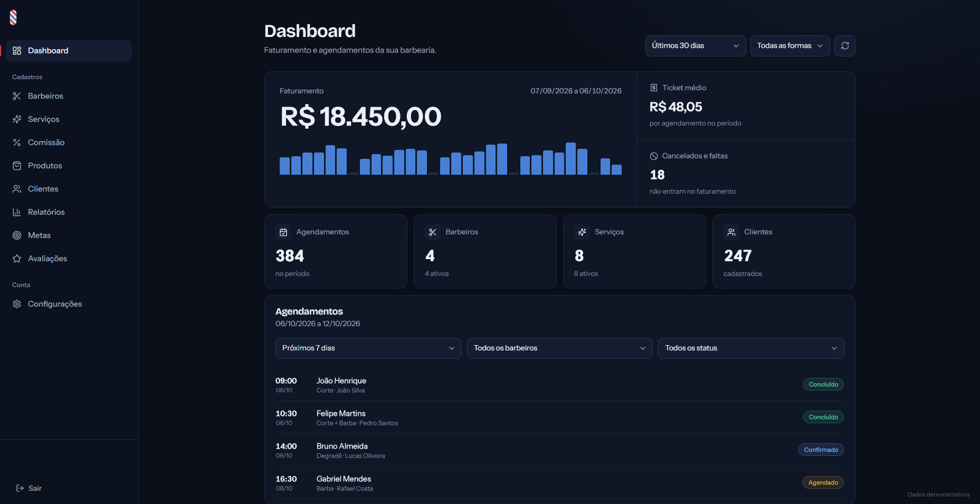The image size is (980, 504).
Task: Click the Concluído badge for João Henrique
Action: coord(823,384)
